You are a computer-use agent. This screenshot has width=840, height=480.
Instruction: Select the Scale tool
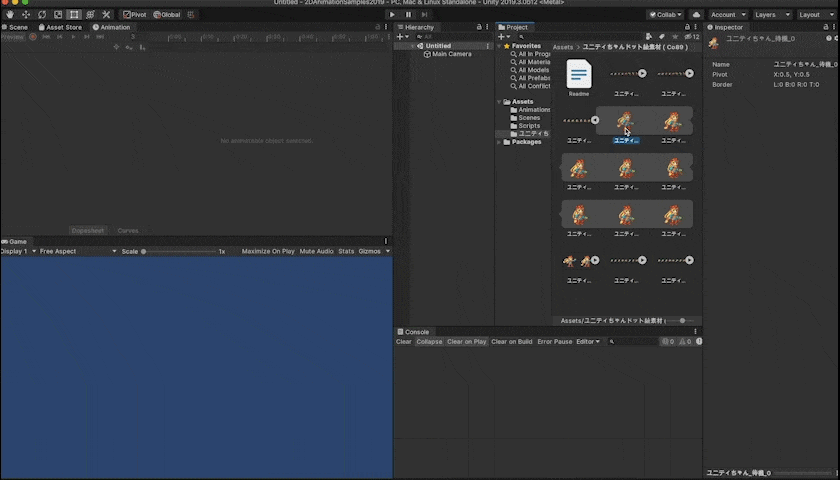(58, 14)
